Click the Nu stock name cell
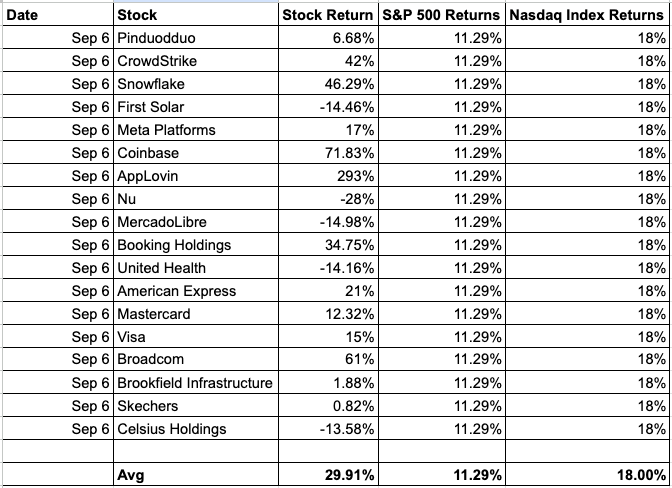Viewport: 672px width, 488px height. [x=196, y=199]
